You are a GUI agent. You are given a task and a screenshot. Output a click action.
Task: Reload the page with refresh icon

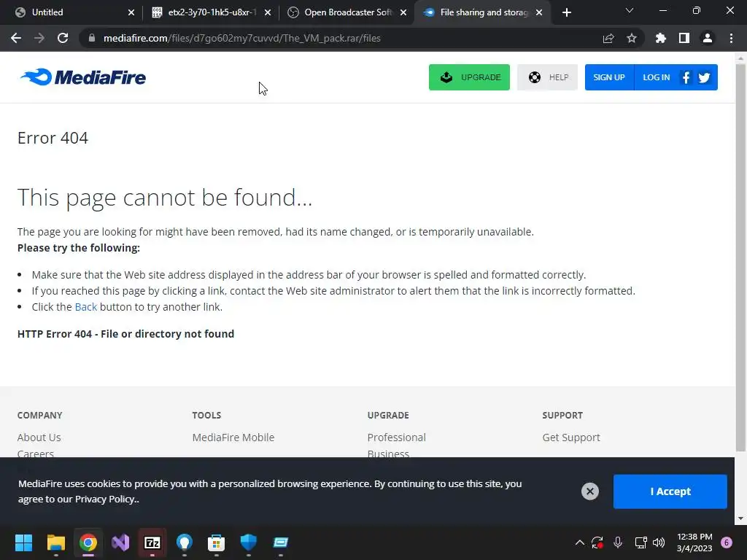63,38
